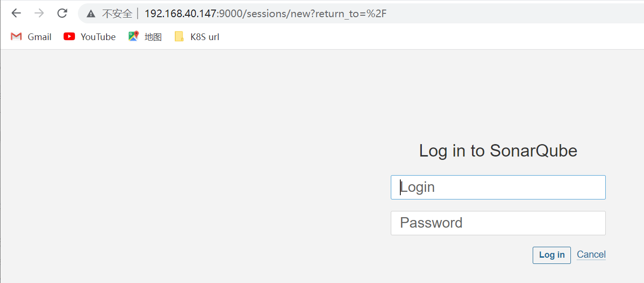Open the 地图 bookmark label
644x283 pixels.
click(153, 37)
